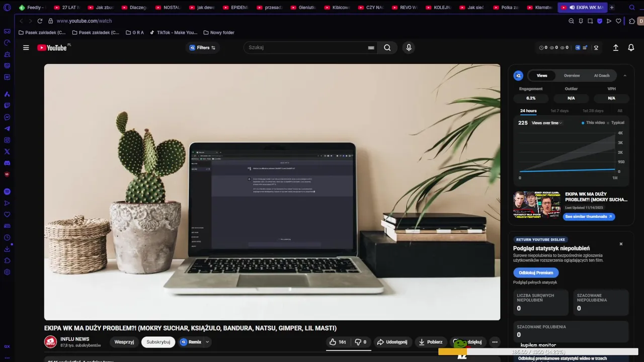Start voice search with the microphone
This screenshot has width=644, height=362.
tap(409, 47)
